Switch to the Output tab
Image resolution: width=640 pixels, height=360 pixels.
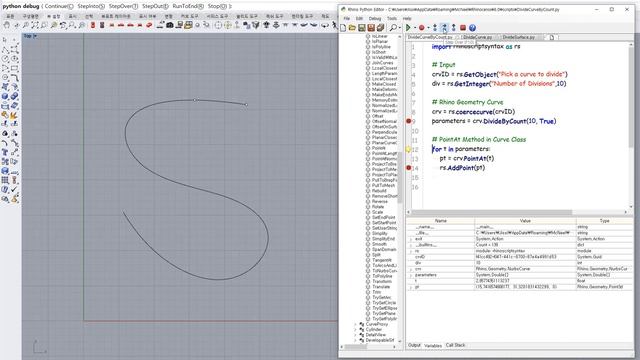(414, 345)
